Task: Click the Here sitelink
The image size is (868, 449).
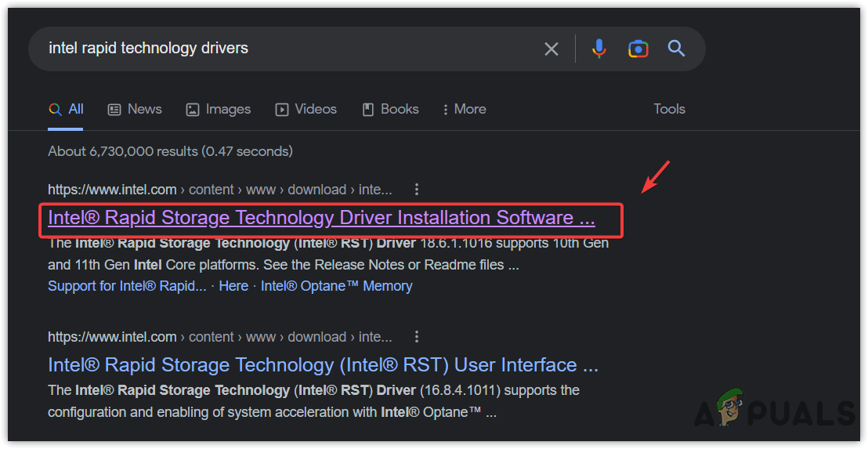Action: 233,286
